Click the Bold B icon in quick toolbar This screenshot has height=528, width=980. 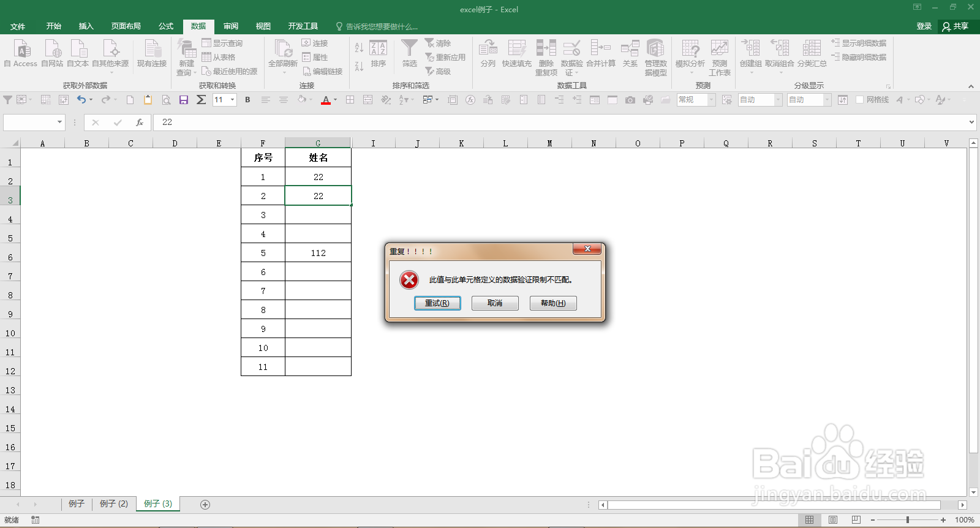(x=247, y=99)
